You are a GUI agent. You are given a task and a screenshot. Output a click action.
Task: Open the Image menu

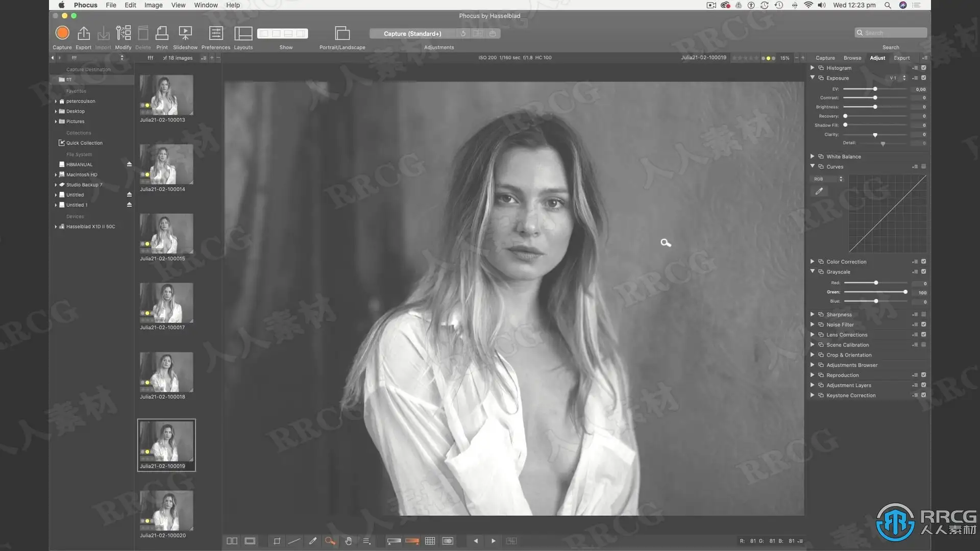[x=153, y=5]
